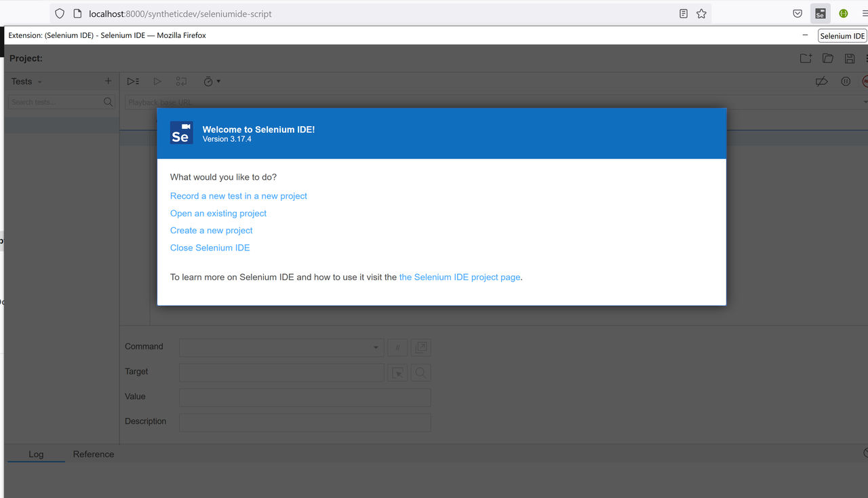
Task: Click the 'Version 3.17.4' text
Action: [x=226, y=139]
